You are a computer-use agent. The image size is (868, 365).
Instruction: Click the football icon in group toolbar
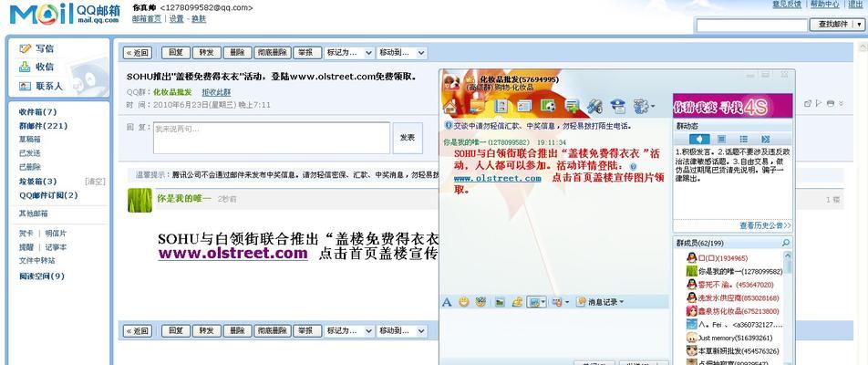[548, 105]
